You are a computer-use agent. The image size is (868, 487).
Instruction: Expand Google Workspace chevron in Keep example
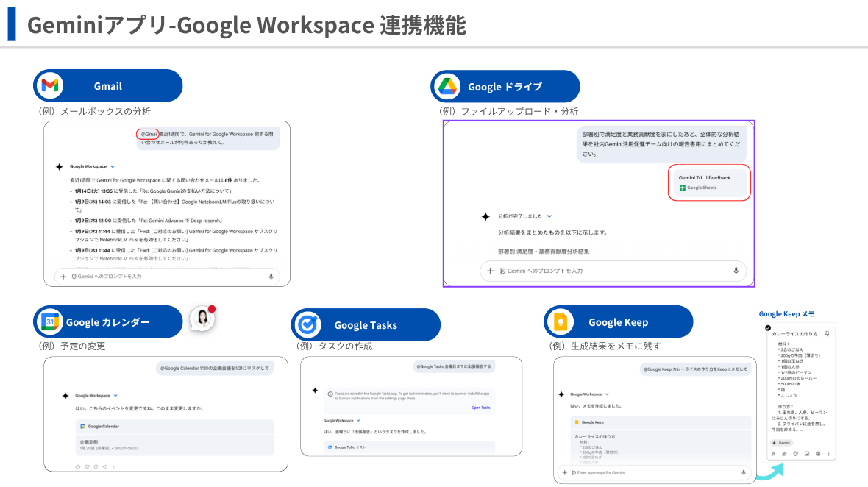coord(607,394)
